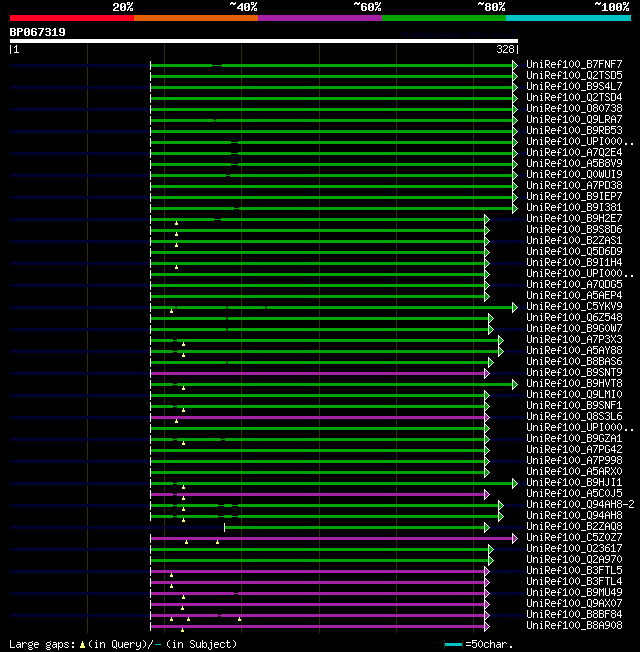Select hit label UniRef100_A5AY88
Viewport: 640px width, 652px height.
point(574,351)
